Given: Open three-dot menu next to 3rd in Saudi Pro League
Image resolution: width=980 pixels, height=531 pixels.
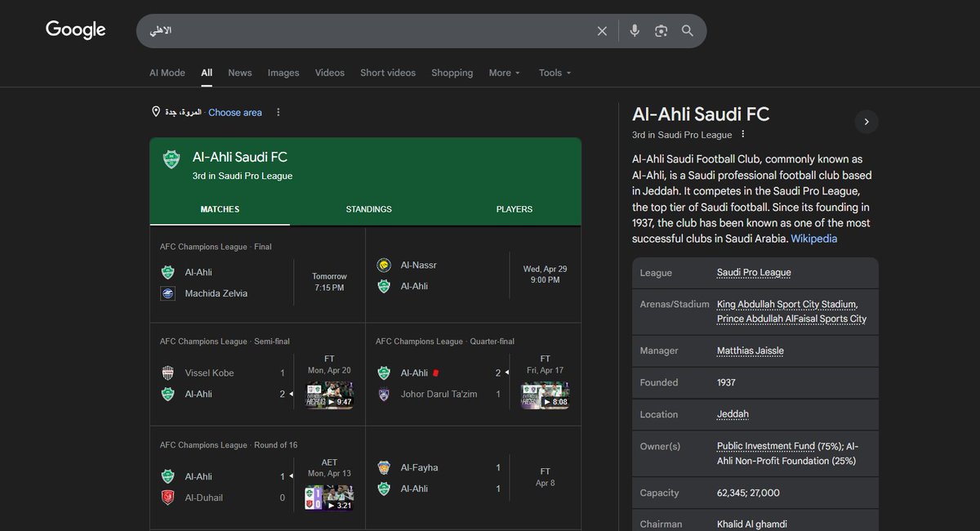Looking at the screenshot, I should [742, 134].
